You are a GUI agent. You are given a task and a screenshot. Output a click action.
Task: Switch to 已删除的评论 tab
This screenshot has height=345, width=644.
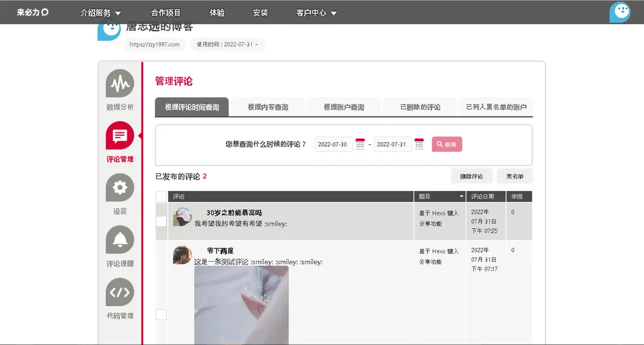[x=420, y=107]
